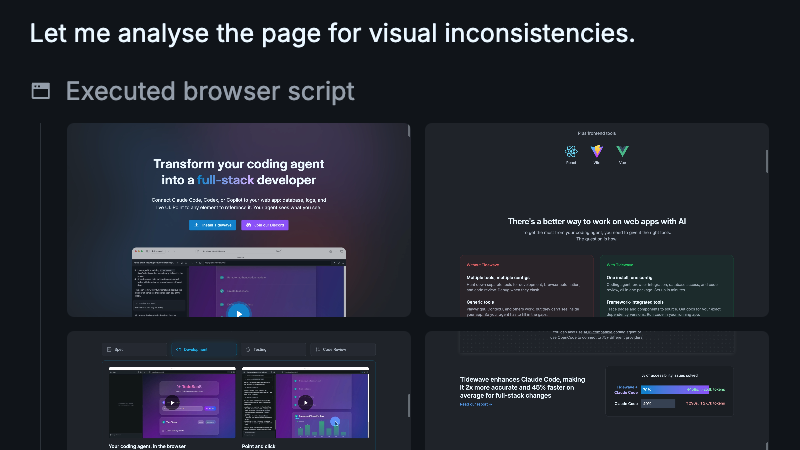This screenshot has width=800, height=450.
Task: Select the highlighted second feature tab
Action: 204,350
